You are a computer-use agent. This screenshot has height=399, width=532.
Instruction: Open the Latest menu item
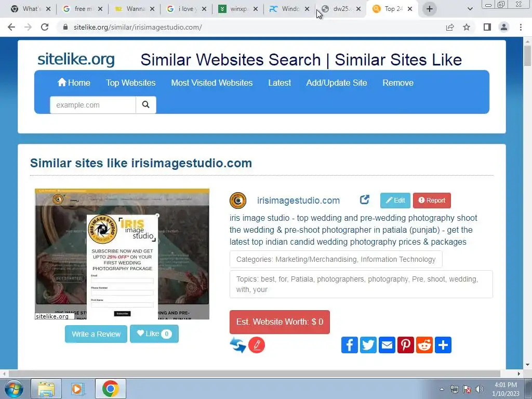tap(279, 83)
